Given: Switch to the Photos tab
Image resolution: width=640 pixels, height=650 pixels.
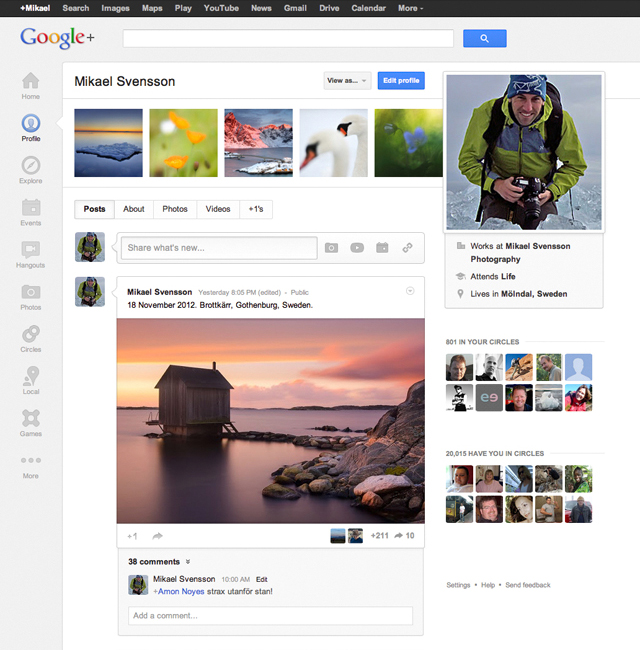Looking at the screenshot, I should [175, 209].
